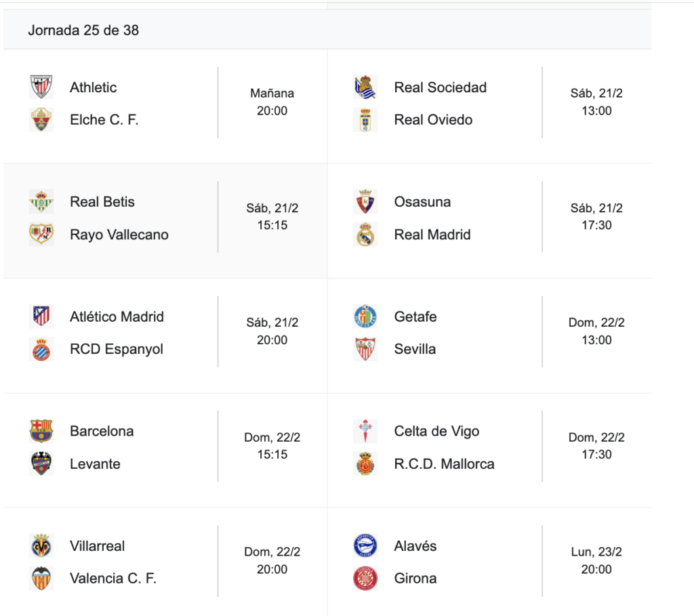Open the Elche C. F. team link
The width and height of the screenshot is (694, 616).
coord(104,120)
